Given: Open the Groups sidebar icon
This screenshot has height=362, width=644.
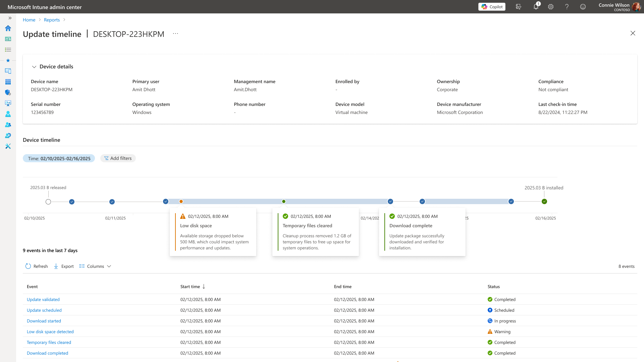Looking at the screenshot, I should tap(8, 125).
